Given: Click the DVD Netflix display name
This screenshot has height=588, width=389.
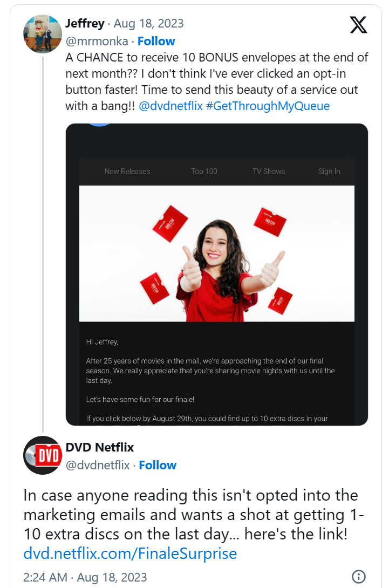Looking at the screenshot, I should click(100, 447).
